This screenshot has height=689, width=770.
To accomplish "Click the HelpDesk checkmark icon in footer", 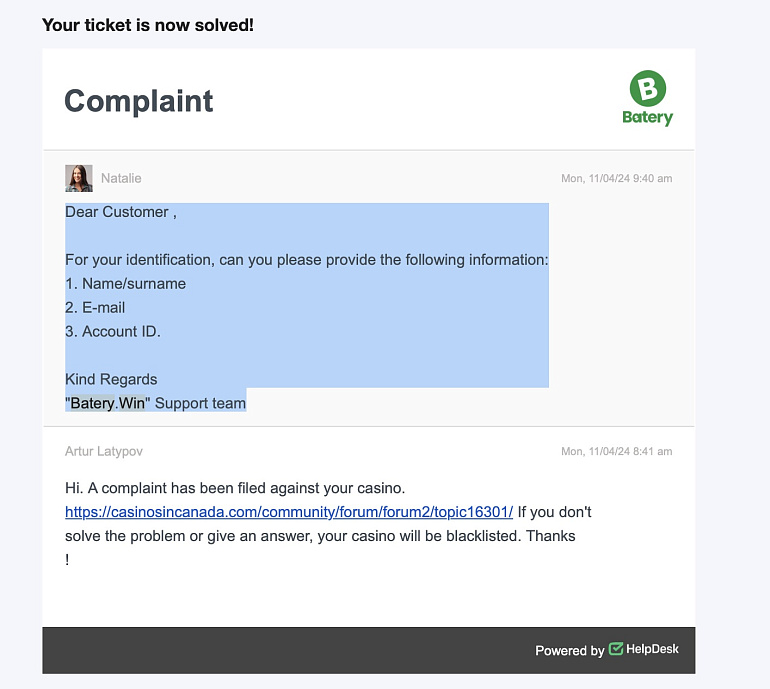I will tap(616, 649).
